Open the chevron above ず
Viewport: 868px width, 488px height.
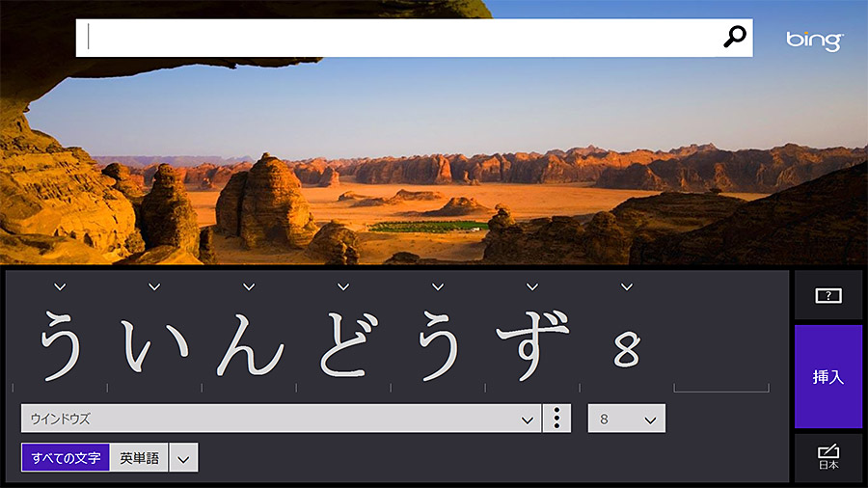tap(532, 286)
